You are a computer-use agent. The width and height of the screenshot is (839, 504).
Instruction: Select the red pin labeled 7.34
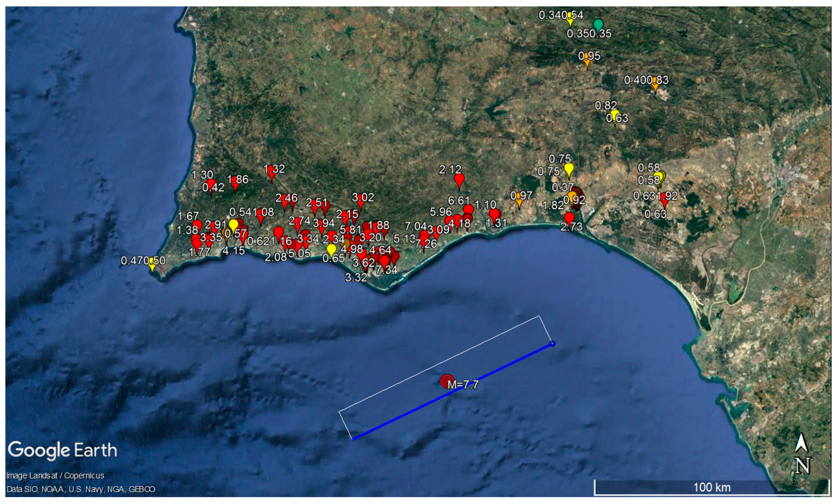point(384,261)
